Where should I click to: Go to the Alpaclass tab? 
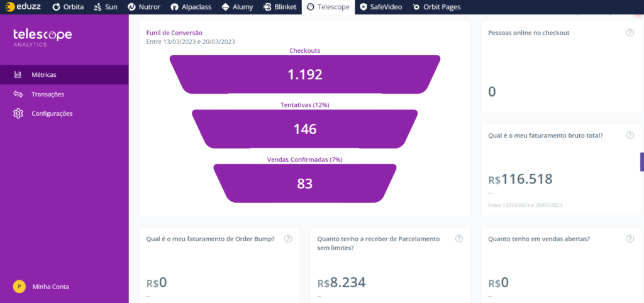(x=190, y=7)
